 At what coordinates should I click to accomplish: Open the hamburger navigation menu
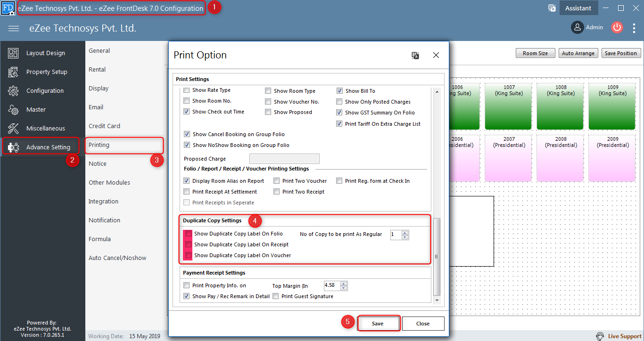[14, 28]
